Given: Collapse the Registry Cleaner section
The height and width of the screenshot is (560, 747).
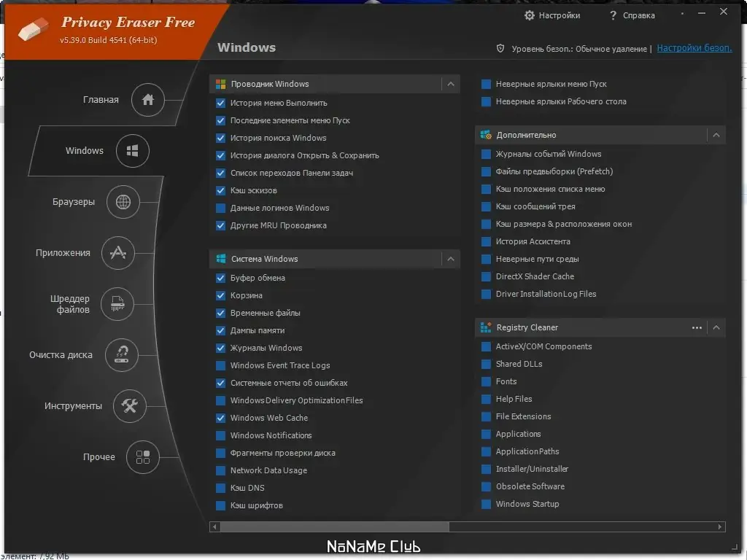Looking at the screenshot, I should click(x=716, y=327).
